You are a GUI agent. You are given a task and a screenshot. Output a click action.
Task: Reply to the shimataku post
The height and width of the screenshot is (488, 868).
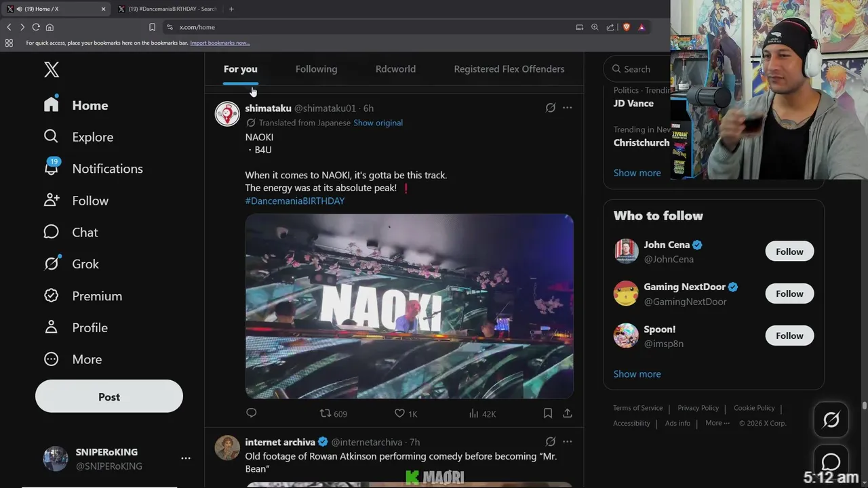252,413
